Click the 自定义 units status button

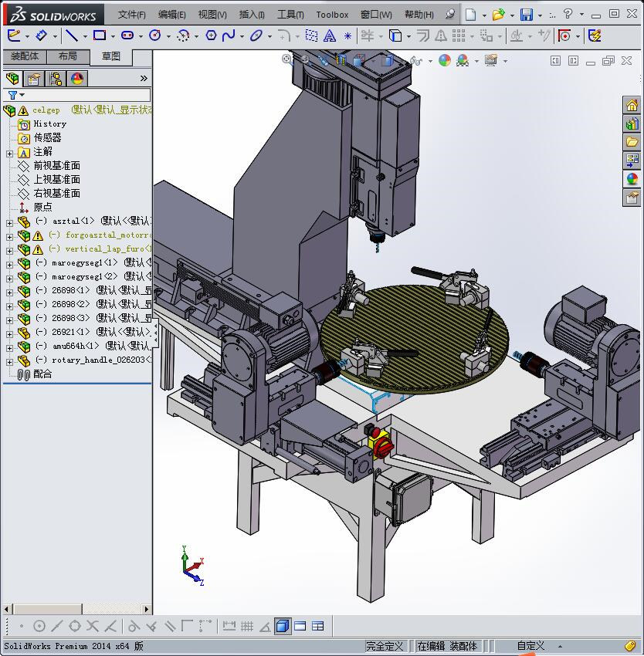click(x=530, y=646)
